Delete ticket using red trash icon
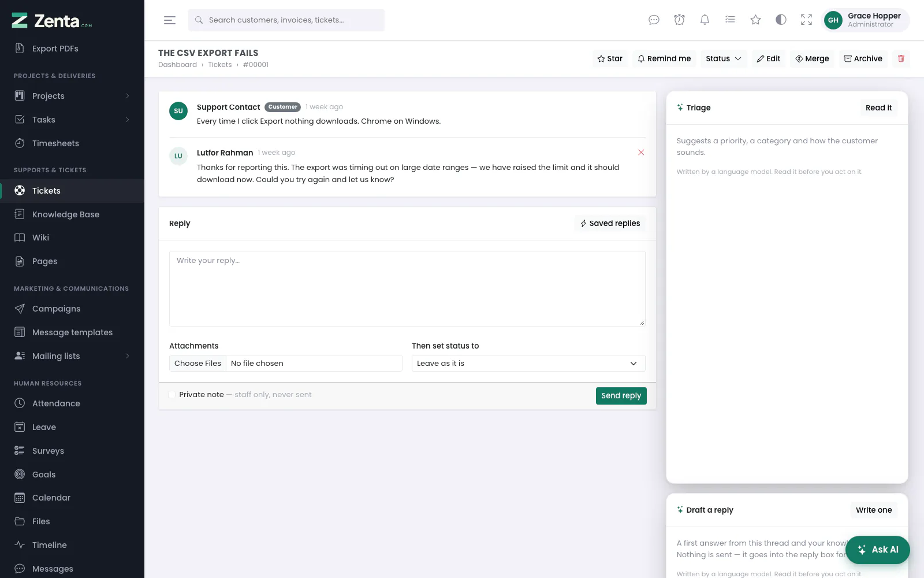 [x=901, y=58]
